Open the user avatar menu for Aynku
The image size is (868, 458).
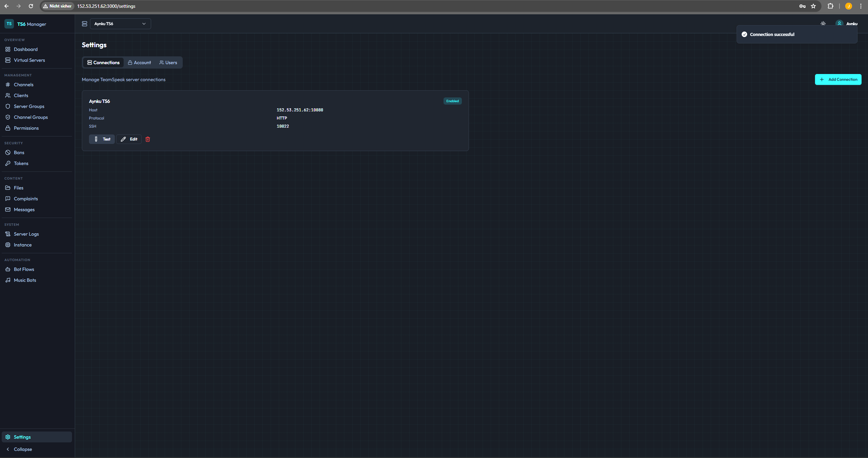pos(847,24)
